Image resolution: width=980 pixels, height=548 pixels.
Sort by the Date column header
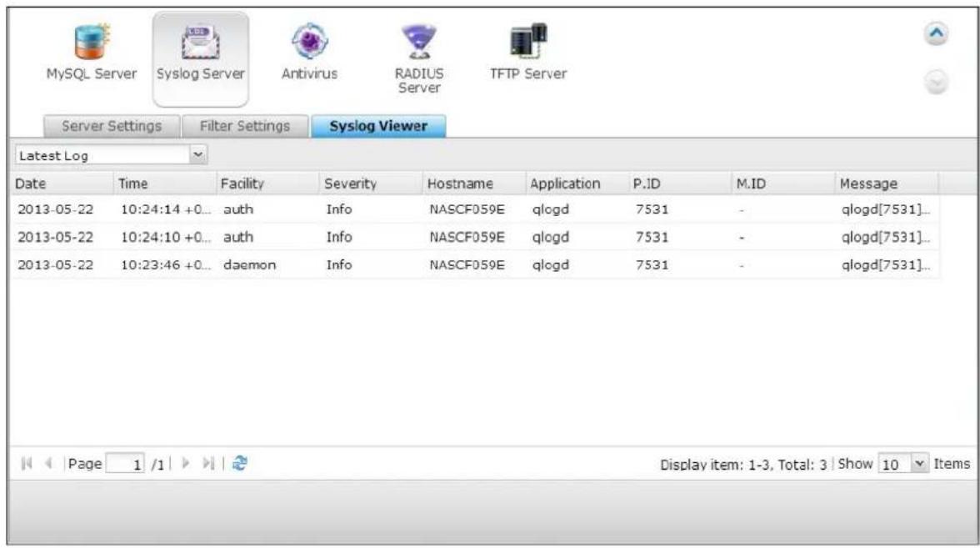[x=62, y=184]
